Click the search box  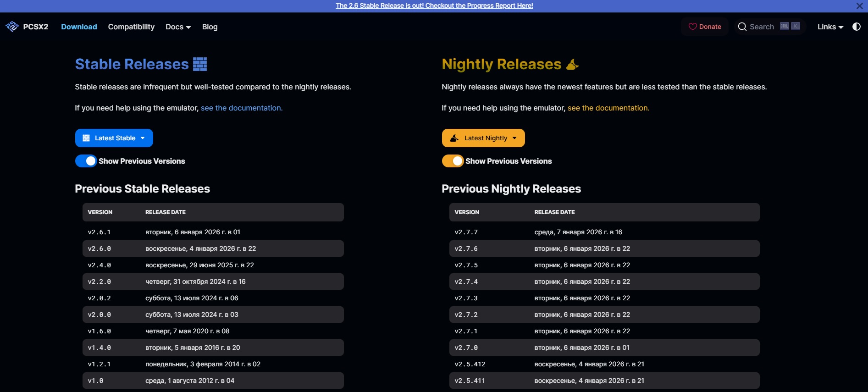tap(770, 27)
